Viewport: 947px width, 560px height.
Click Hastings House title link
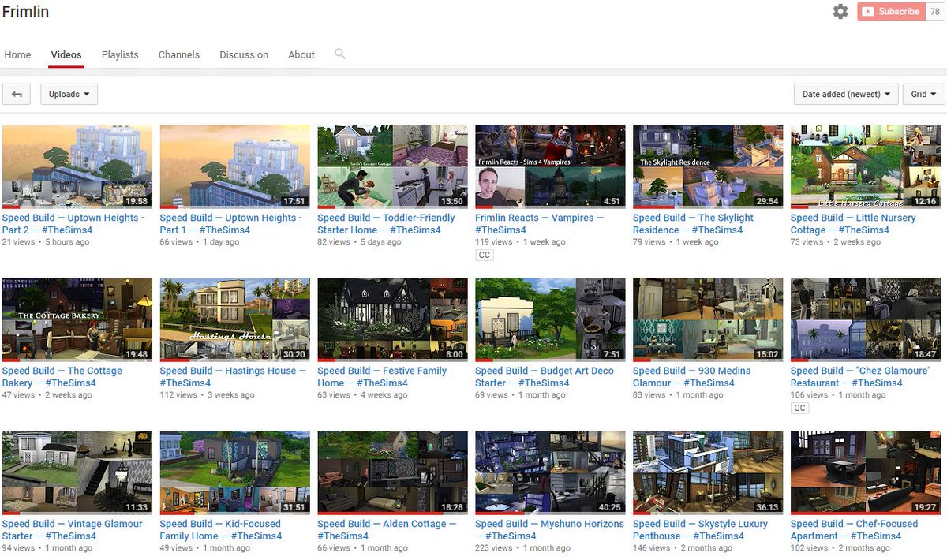(x=234, y=377)
